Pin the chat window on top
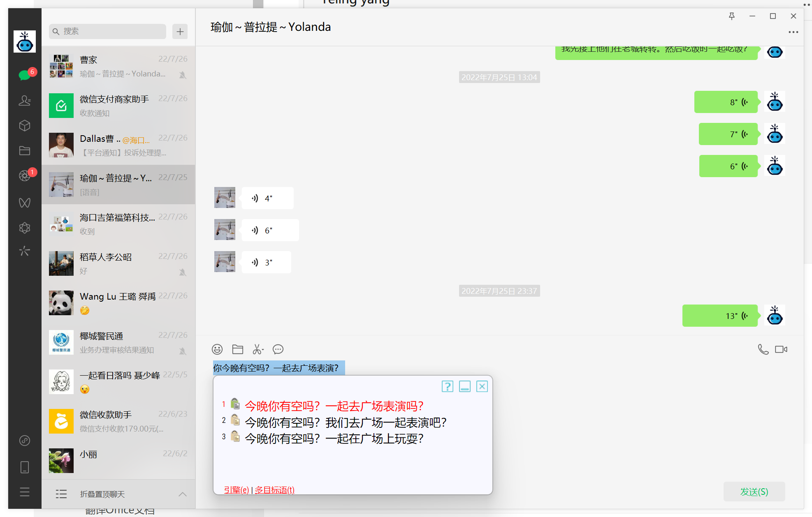 pos(732,16)
